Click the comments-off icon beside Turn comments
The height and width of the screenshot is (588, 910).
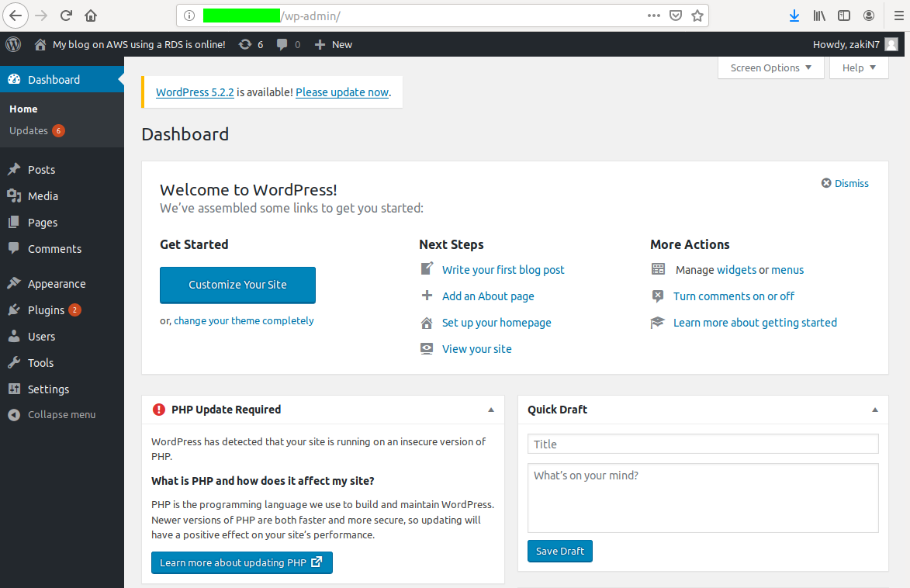tap(658, 296)
